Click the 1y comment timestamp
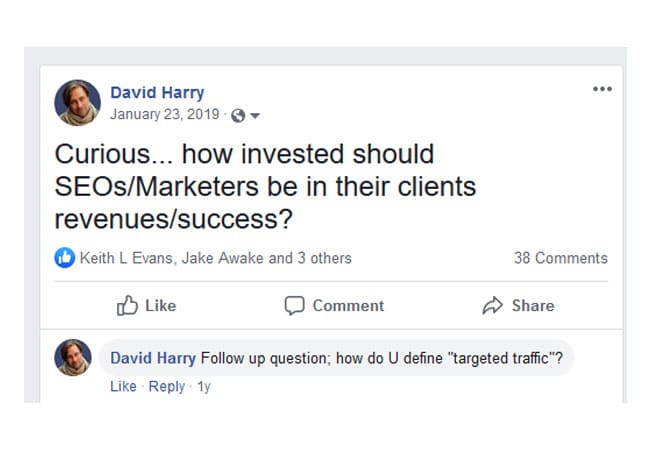This screenshot has width=650, height=450. tap(204, 387)
